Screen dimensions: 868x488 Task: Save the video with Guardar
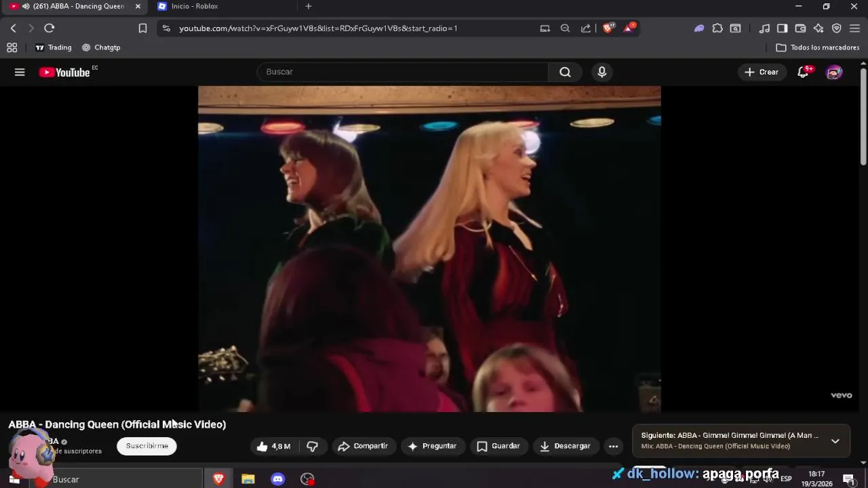[x=499, y=446]
